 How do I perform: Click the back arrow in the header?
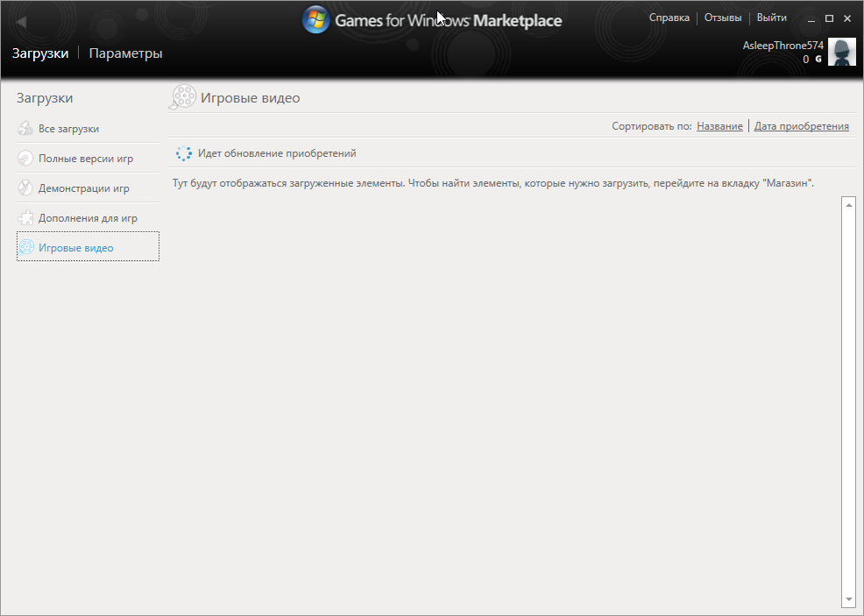point(22,22)
